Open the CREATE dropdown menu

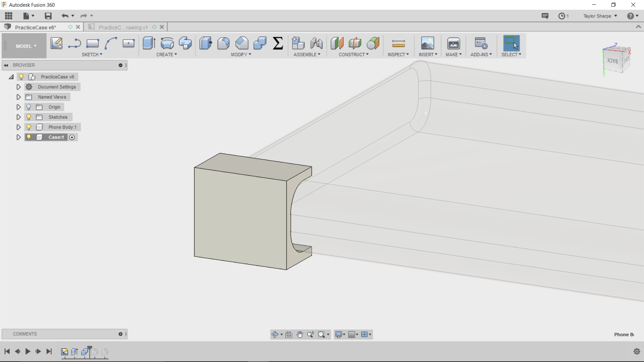click(166, 54)
